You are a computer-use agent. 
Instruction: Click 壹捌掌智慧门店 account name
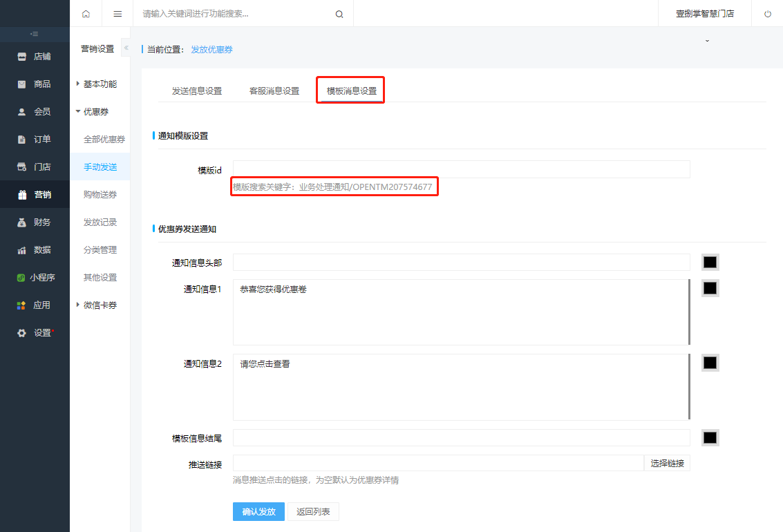point(705,14)
